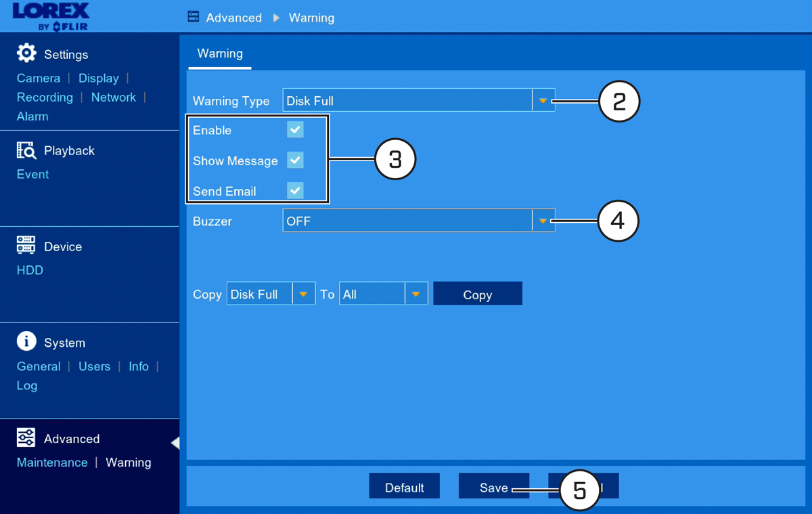Expand the Copy source Disk Full dropdown

click(271, 294)
